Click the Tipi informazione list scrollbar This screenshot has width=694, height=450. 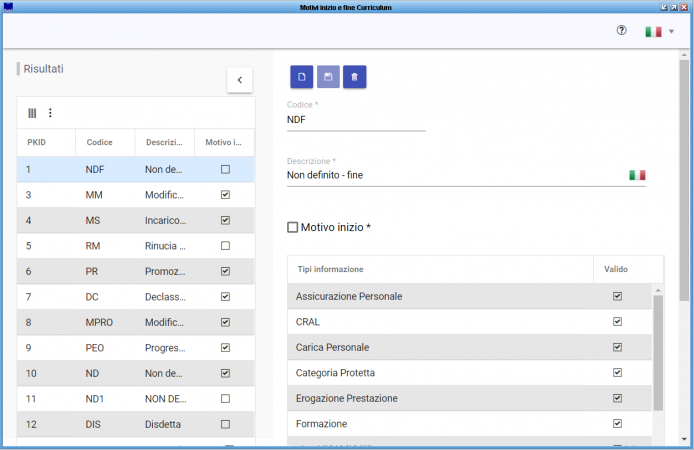point(658,350)
